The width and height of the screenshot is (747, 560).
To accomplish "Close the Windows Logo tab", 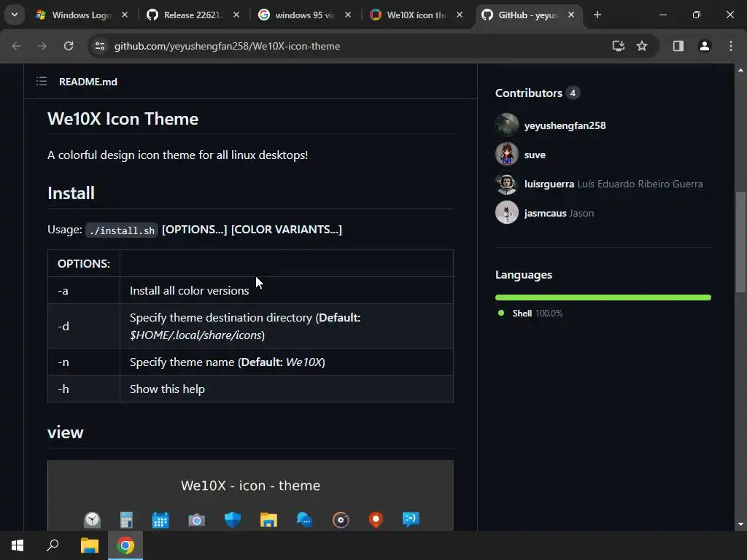I will 125,15.
